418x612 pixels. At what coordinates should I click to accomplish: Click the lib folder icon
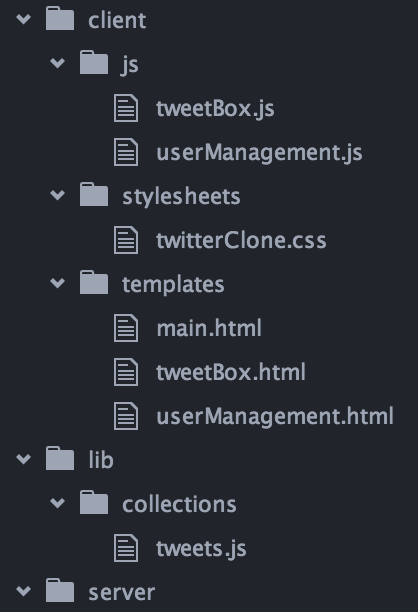coord(60,458)
